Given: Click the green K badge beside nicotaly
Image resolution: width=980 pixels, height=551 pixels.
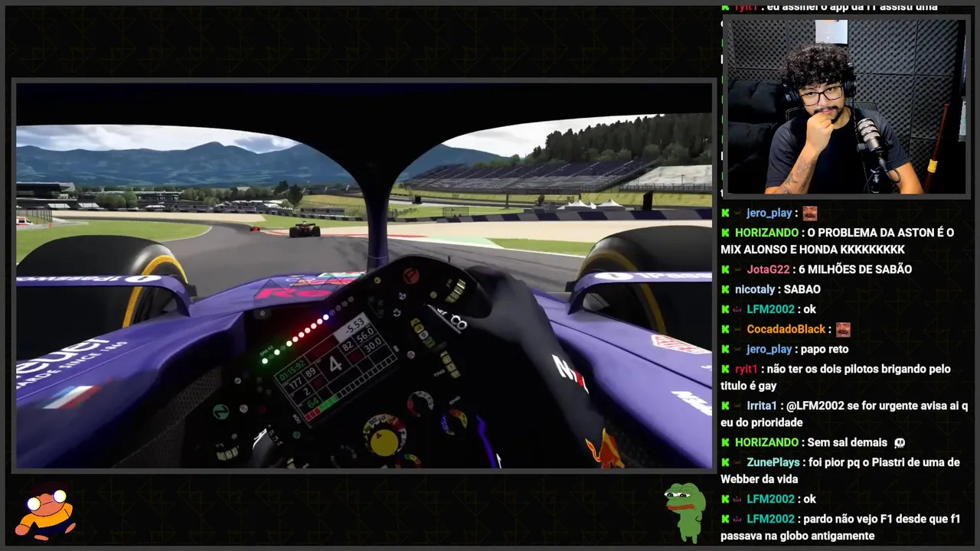Looking at the screenshot, I should 725,289.
